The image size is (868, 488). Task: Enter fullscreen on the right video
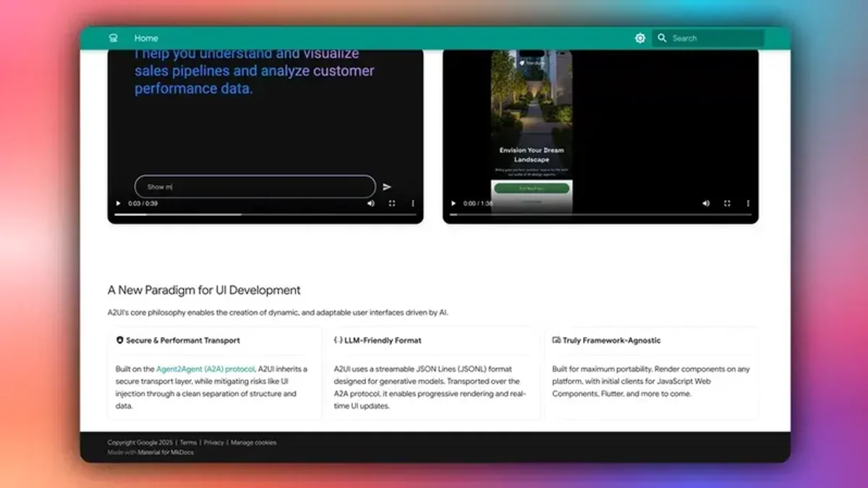(x=727, y=203)
